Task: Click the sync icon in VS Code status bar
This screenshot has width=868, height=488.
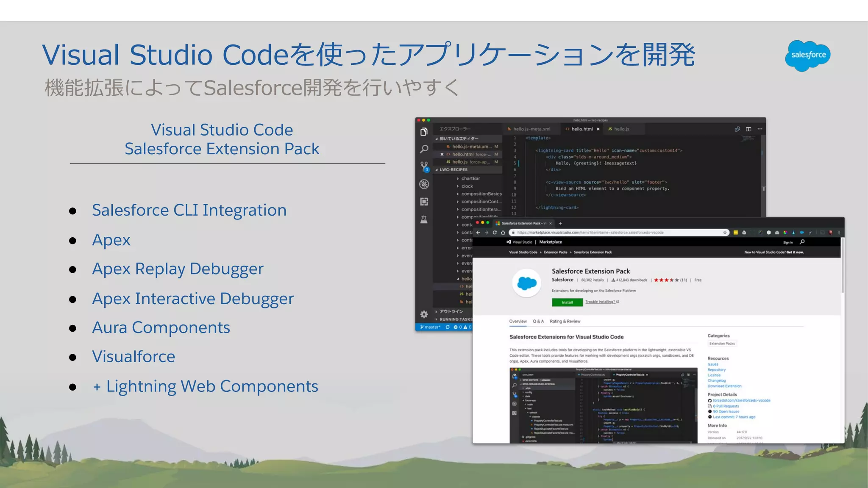Action: pos(448,327)
